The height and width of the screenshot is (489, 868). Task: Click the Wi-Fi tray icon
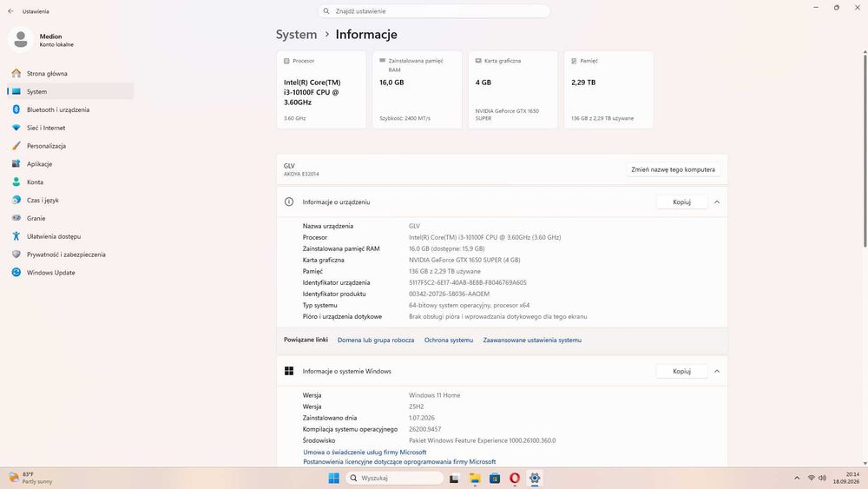[811, 478]
